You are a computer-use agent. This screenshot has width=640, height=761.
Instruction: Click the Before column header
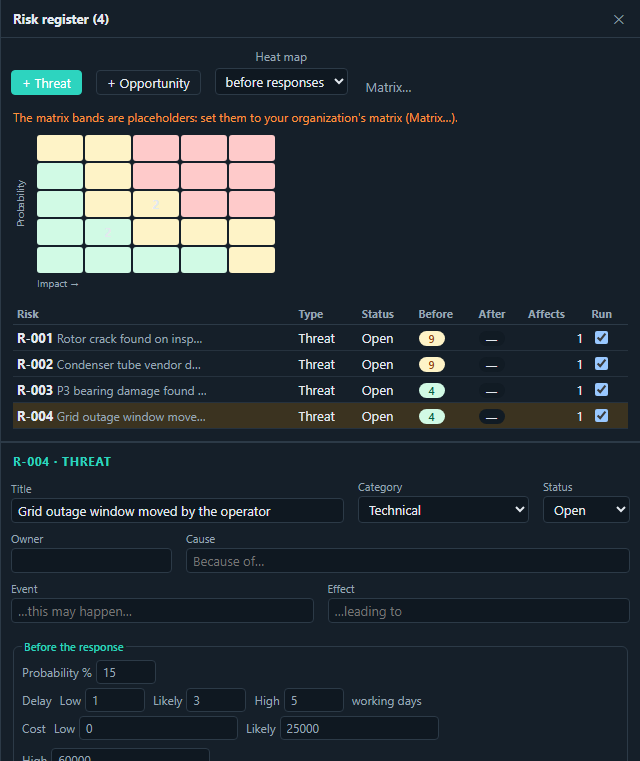436,314
